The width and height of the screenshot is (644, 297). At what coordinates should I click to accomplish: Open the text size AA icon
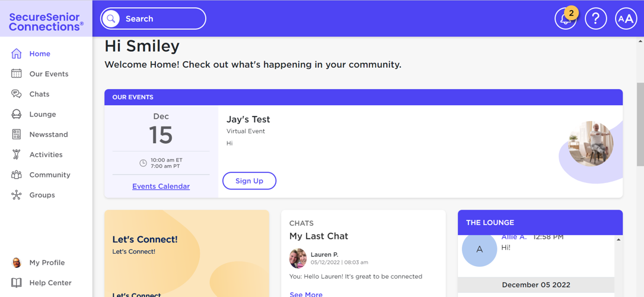coord(626,19)
